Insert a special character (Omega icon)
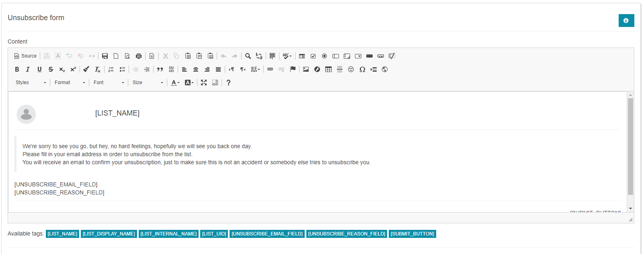 coord(362,69)
